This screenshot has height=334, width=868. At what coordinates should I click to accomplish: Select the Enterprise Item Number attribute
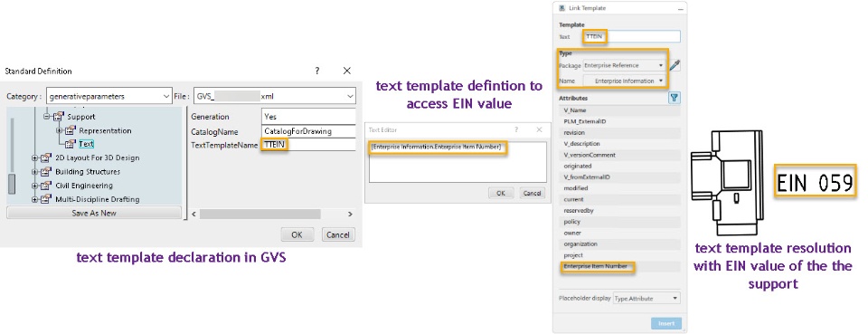click(x=620, y=266)
